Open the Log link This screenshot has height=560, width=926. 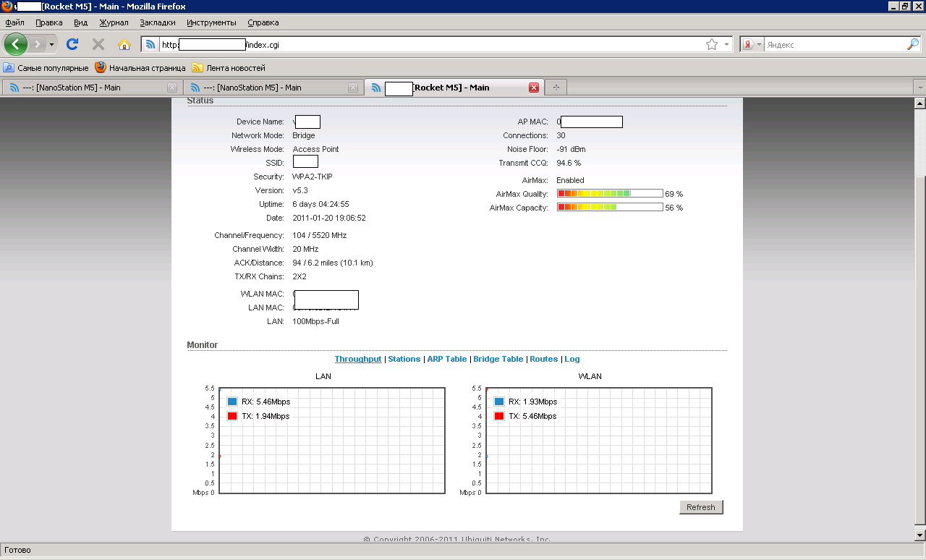tap(572, 359)
